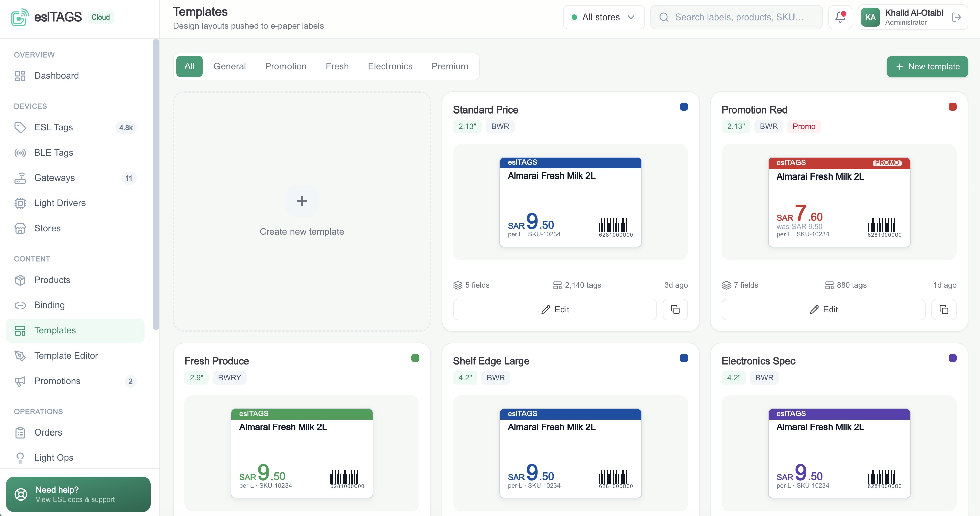
Task: Open ESL Tags in the sidebar
Action: pos(75,127)
